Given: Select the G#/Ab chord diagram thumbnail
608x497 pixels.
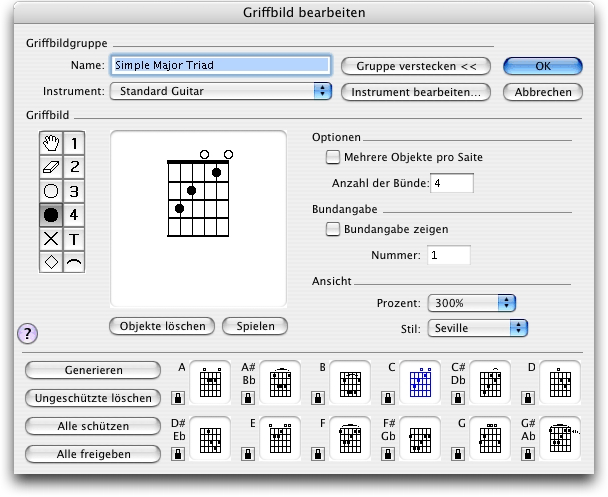Looking at the screenshot, I should 560,438.
